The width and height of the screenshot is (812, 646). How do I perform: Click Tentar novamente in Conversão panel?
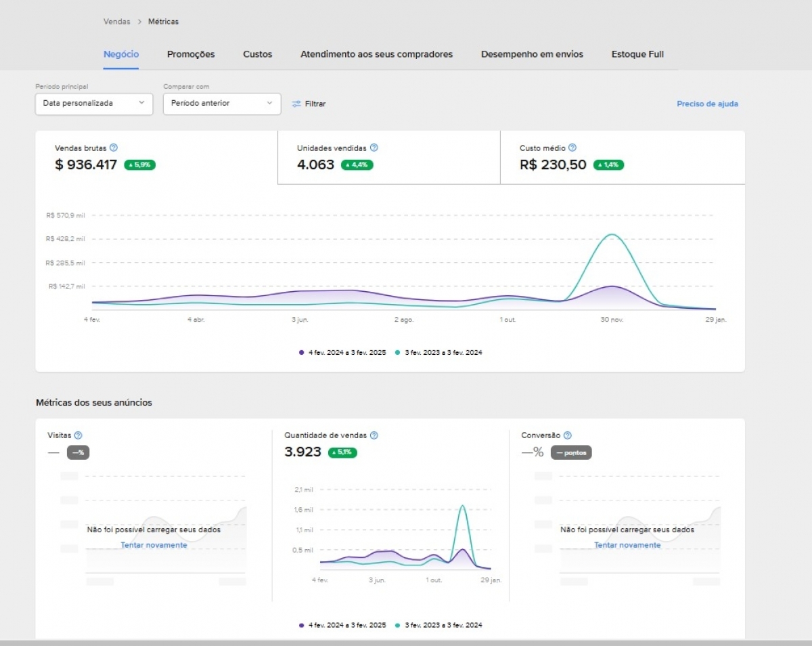click(627, 545)
